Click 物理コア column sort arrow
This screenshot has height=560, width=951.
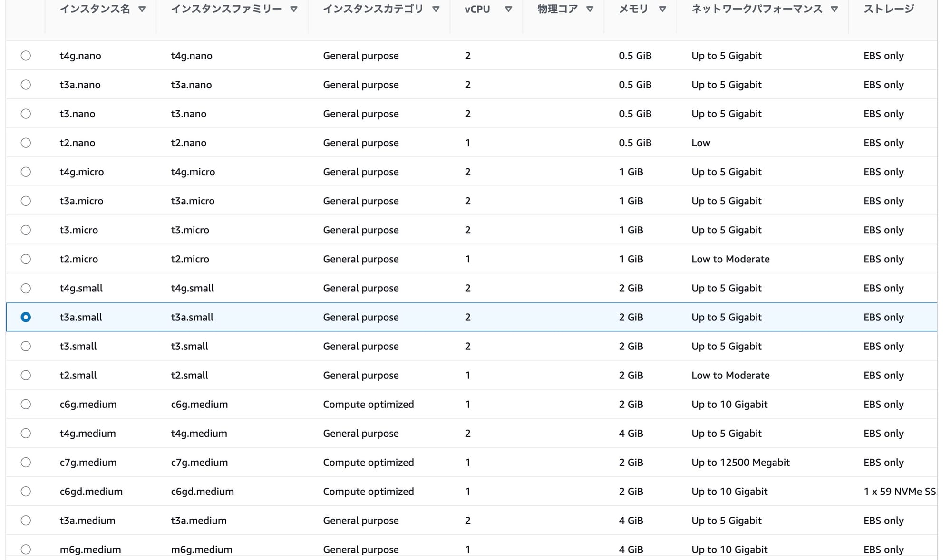click(x=590, y=9)
